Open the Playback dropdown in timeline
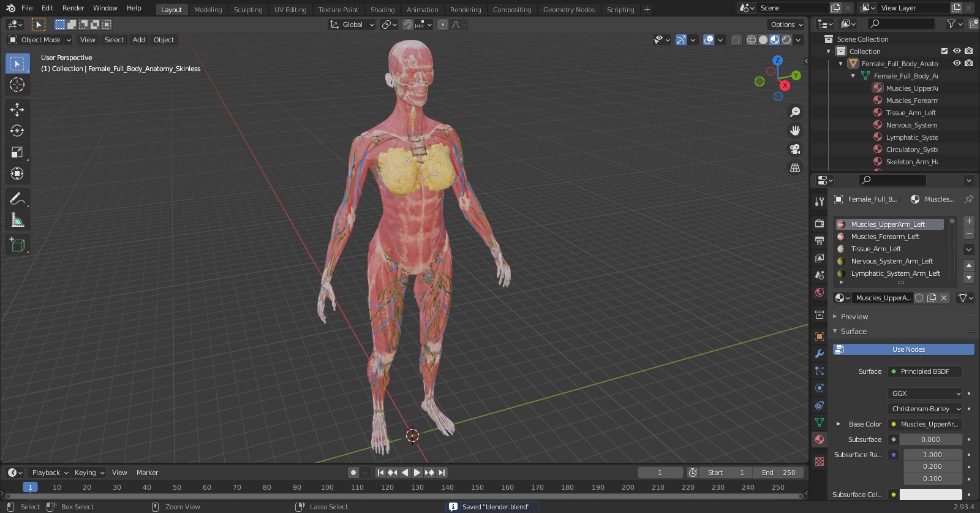This screenshot has height=513, width=980. [50, 473]
